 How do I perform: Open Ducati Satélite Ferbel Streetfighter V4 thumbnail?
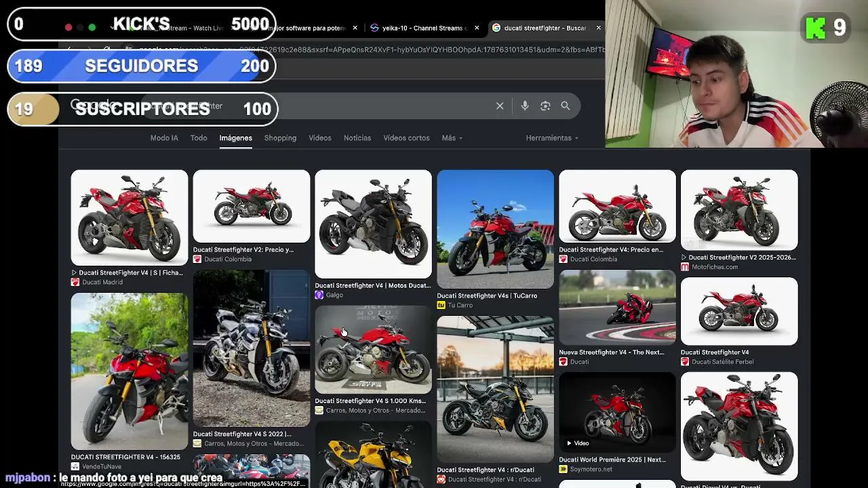739,311
